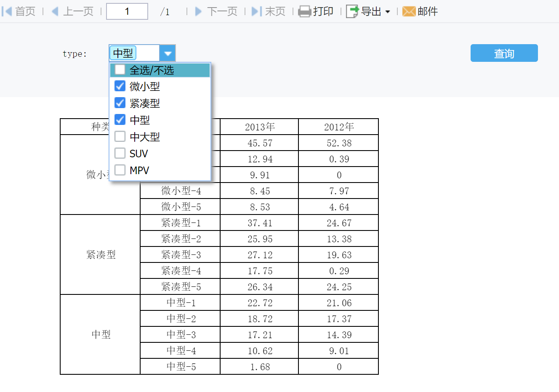This screenshot has width=559, height=392.
Task: Select the value 17.37
Action: pyautogui.click(x=338, y=318)
